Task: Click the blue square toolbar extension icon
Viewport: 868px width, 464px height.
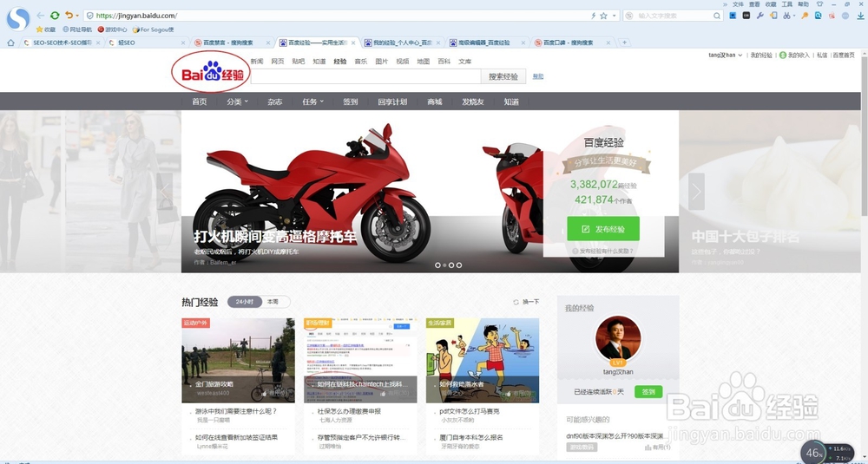Action: click(733, 16)
